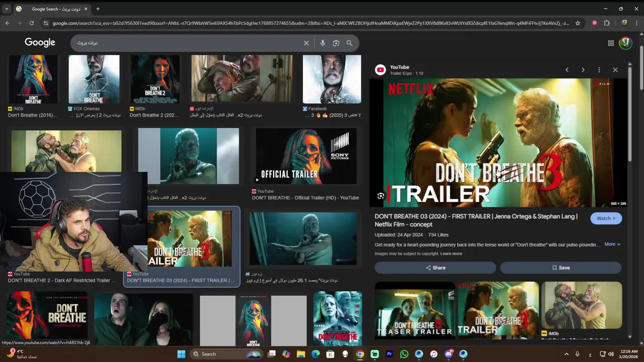
Task: Bookmark this page with star icon
Action: tap(578, 23)
